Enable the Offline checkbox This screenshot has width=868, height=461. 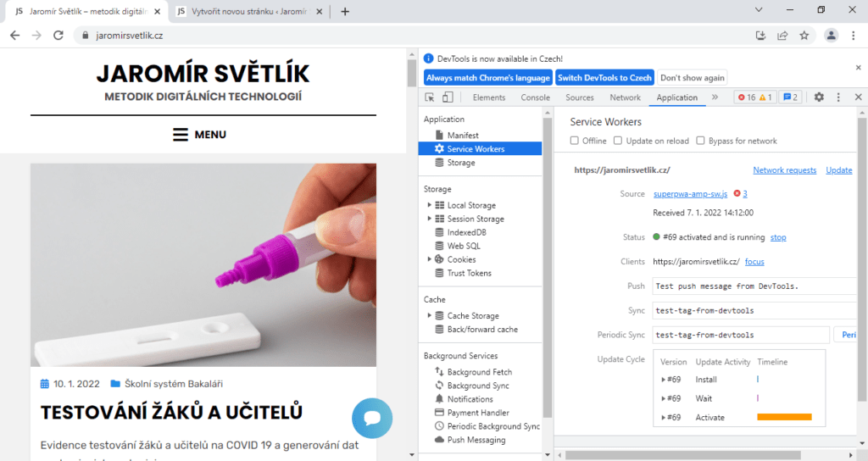pyautogui.click(x=575, y=141)
